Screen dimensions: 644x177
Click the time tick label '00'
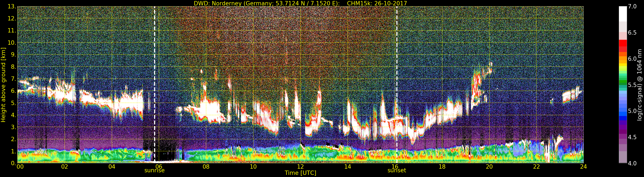[x=20, y=167]
